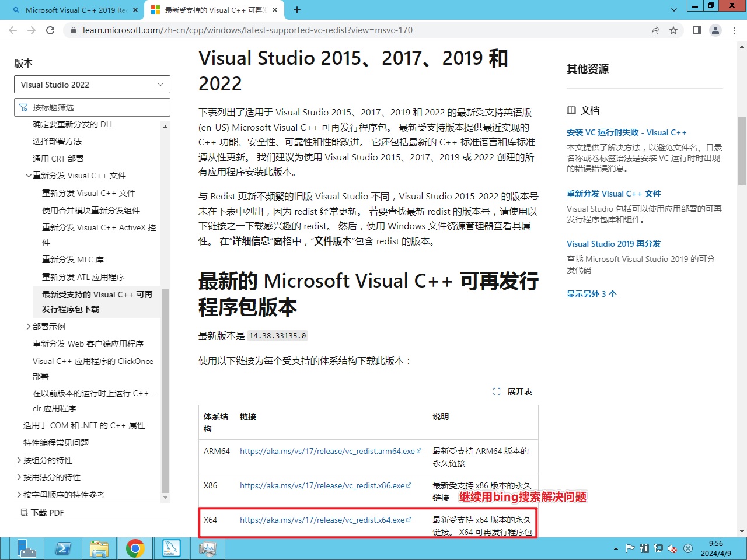Open the vc_redist.x64.exe download link

click(x=325, y=520)
